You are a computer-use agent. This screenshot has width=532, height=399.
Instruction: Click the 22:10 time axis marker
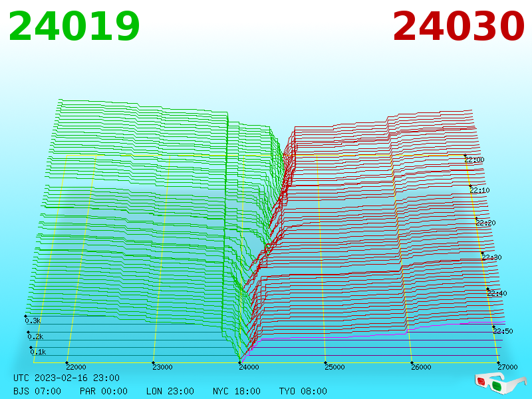click(479, 190)
